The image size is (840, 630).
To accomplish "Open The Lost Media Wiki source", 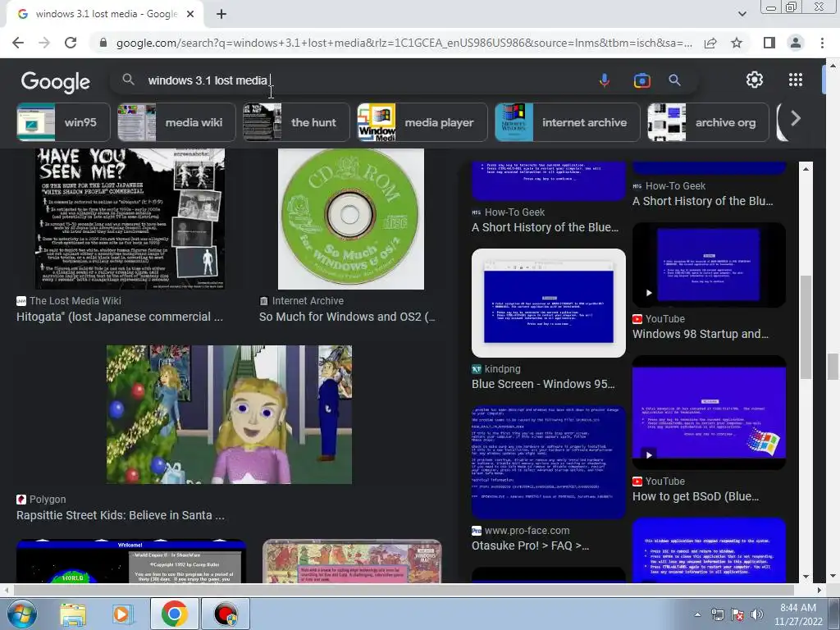I will coord(75,301).
